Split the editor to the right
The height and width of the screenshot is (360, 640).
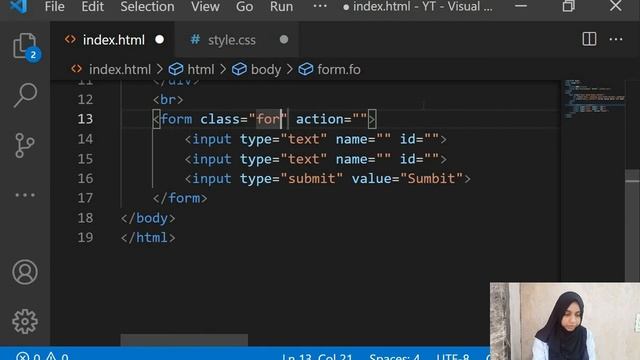589,39
